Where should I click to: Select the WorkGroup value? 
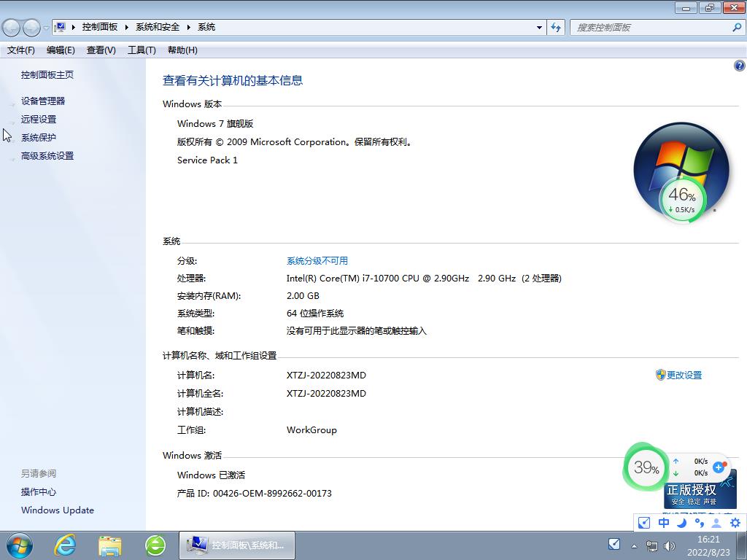tap(311, 430)
